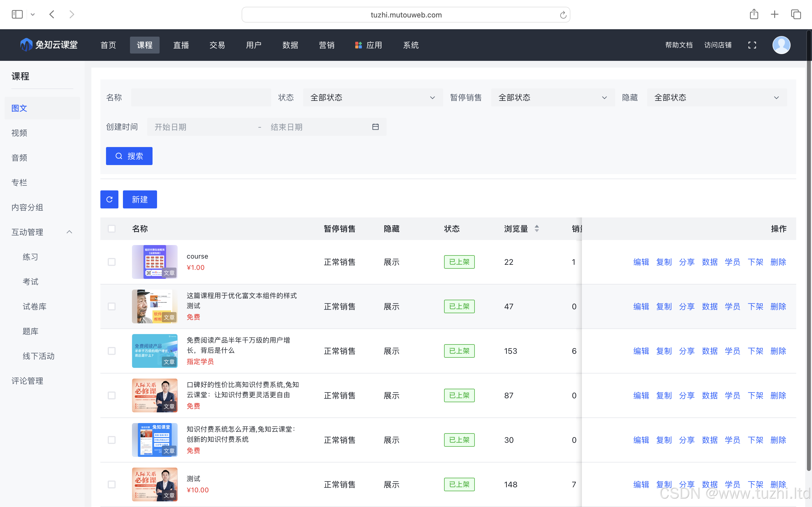Toggle browser sidebar panel icon
Image resolution: width=812 pixels, height=507 pixels.
click(17, 14)
